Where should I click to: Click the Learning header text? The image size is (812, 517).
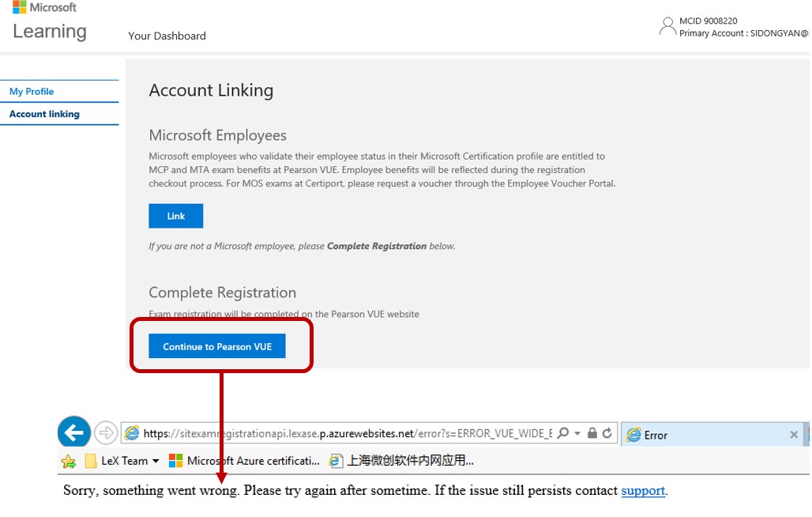coord(50,32)
